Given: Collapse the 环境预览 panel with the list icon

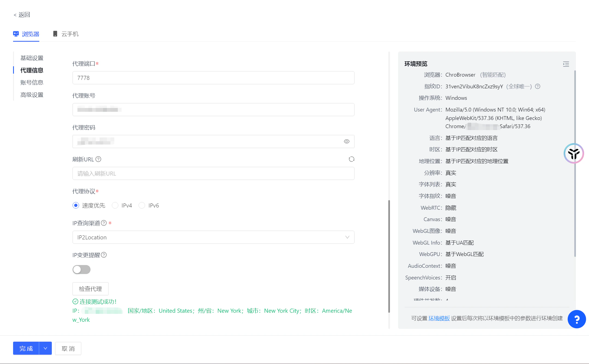Looking at the screenshot, I should coord(566,64).
